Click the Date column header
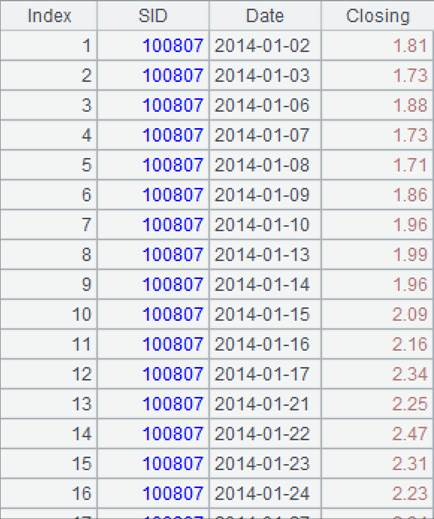The height and width of the screenshot is (519, 434). coord(265,16)
